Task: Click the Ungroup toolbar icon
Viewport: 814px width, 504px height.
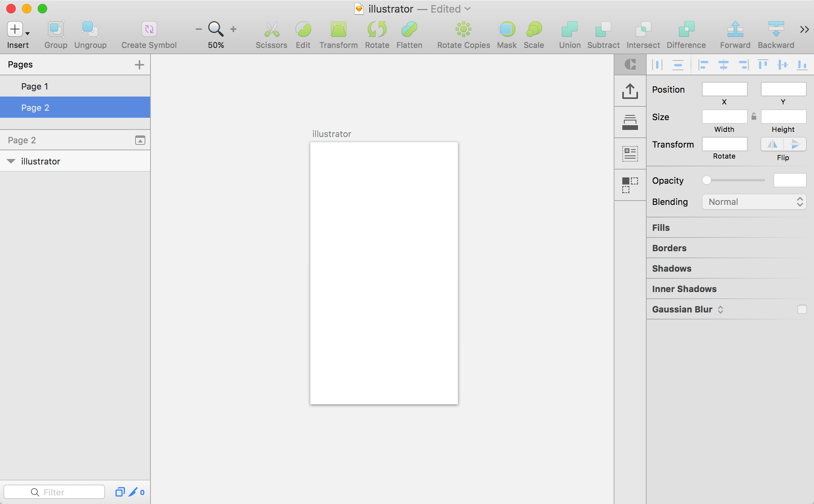Action: [90, 29]
